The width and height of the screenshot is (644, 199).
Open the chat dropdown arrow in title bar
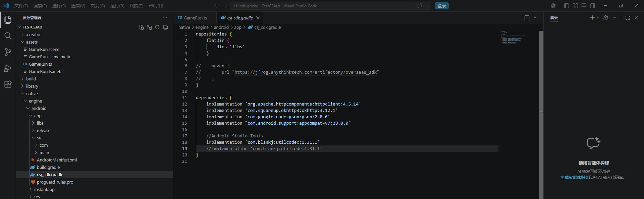pyautogui.click(x=427, y=6)
